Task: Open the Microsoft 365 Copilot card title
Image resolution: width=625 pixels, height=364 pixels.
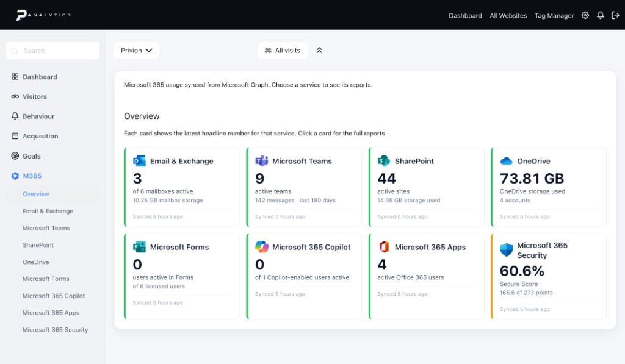Action: tap(311, 247)
